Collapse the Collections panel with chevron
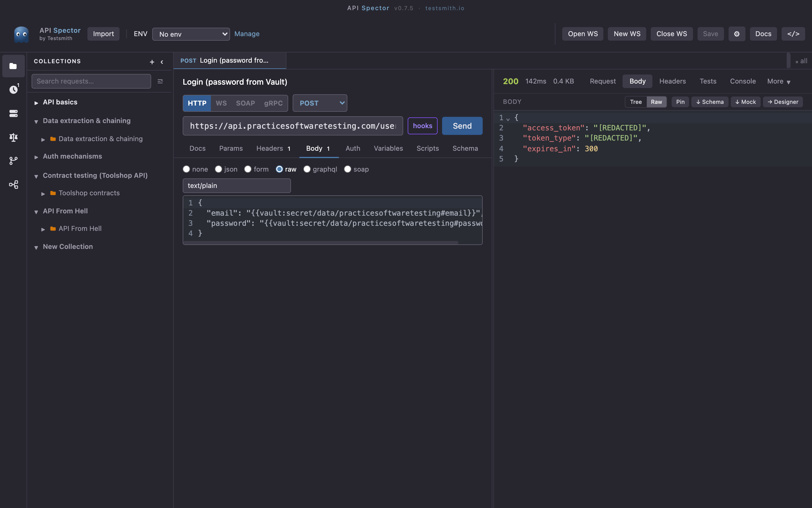 [162, 62]
